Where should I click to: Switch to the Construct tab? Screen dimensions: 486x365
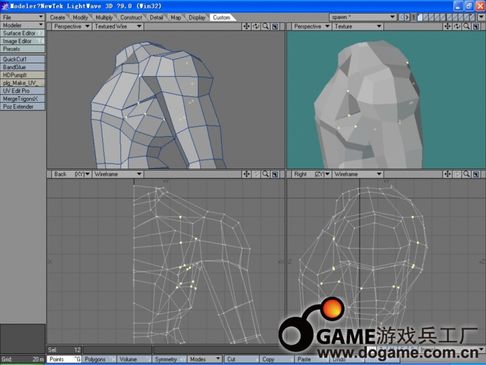131,17
